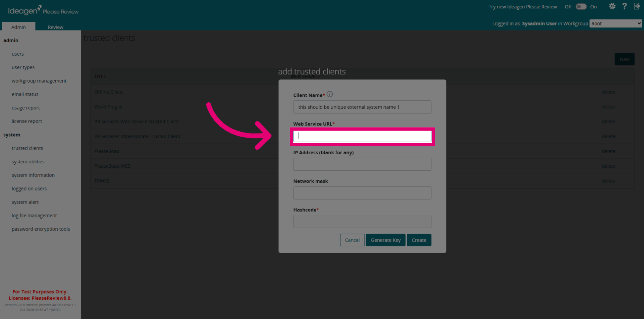View logged on users
Screen dimensions: 644x319
tap(29, 189)
